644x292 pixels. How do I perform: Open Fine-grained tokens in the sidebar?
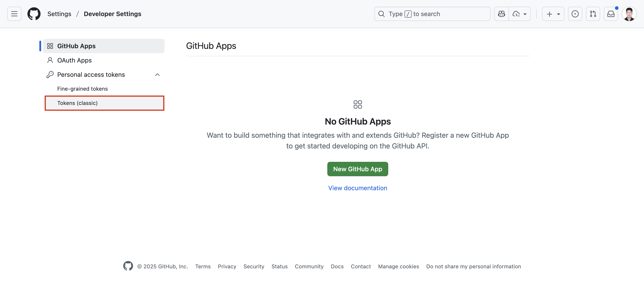(82, 89)
